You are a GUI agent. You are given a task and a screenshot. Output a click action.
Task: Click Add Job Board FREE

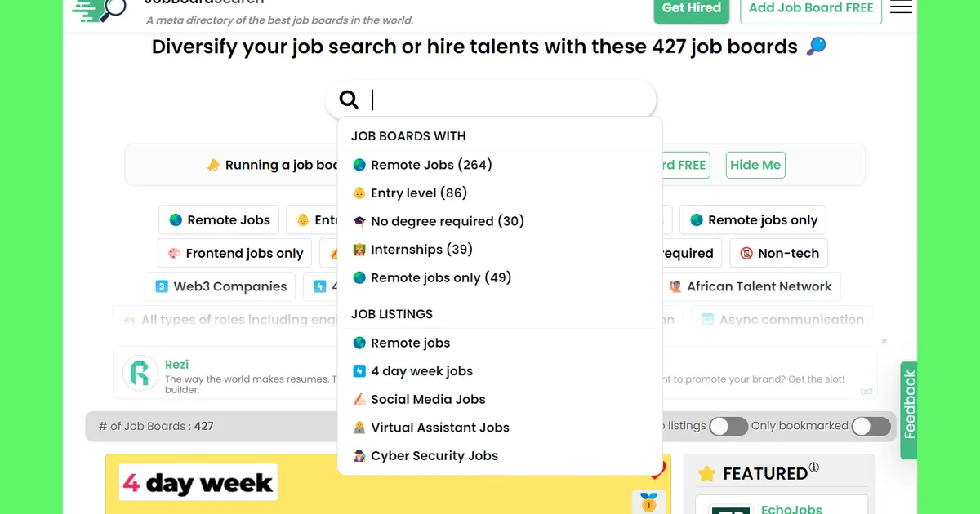coord(810,7)
